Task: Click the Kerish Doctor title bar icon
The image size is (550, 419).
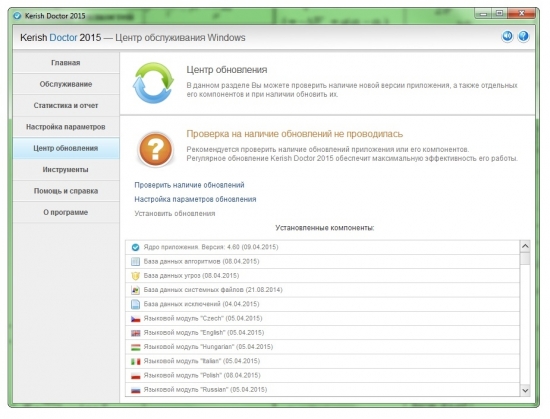Action: pos(17,16)
